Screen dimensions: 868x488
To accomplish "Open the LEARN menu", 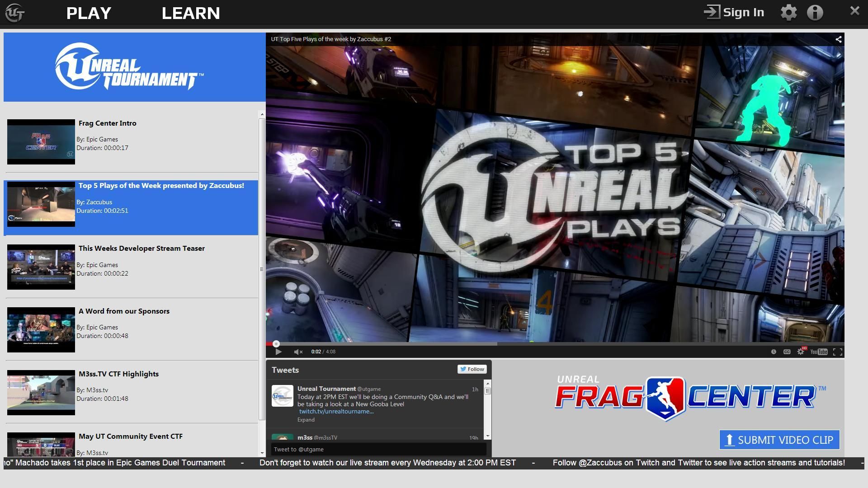I will coord(191,13).
